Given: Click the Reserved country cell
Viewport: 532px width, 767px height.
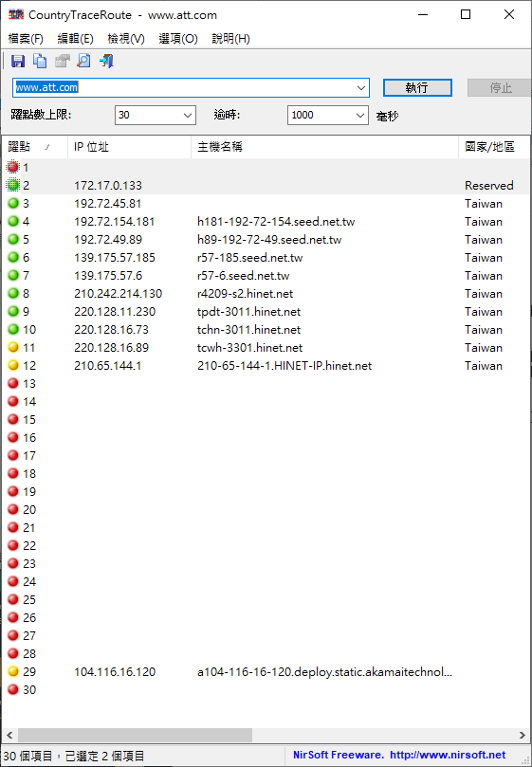Looking at the screenshot, I should tap(489, 186).
